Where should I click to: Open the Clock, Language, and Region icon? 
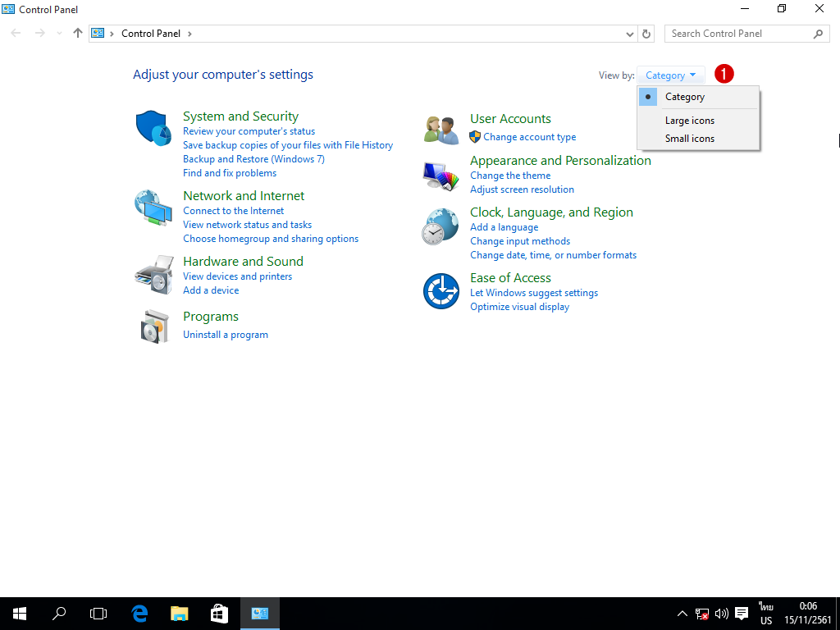(x=441, y=226)
